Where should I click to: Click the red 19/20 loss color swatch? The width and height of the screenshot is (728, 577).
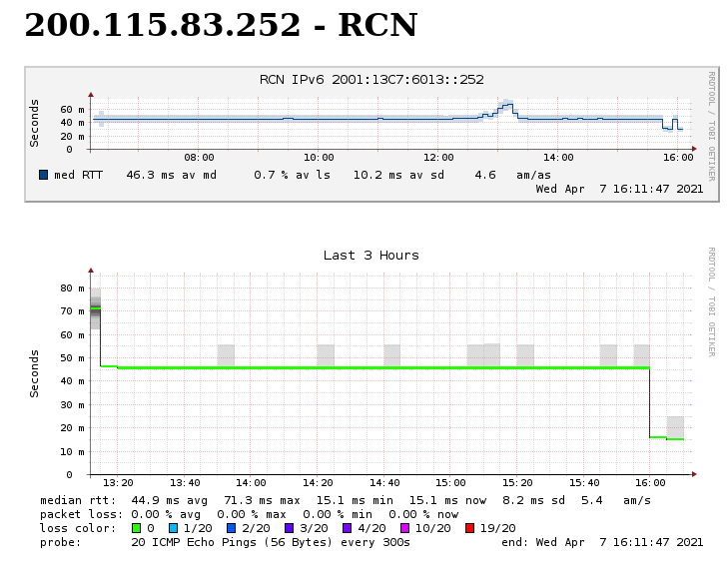(470, 528)
